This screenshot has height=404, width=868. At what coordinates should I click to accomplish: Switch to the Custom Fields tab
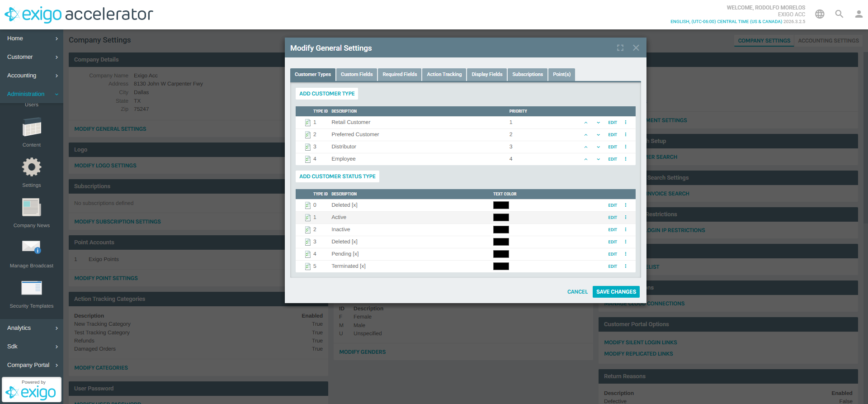[x=357, y=75]
